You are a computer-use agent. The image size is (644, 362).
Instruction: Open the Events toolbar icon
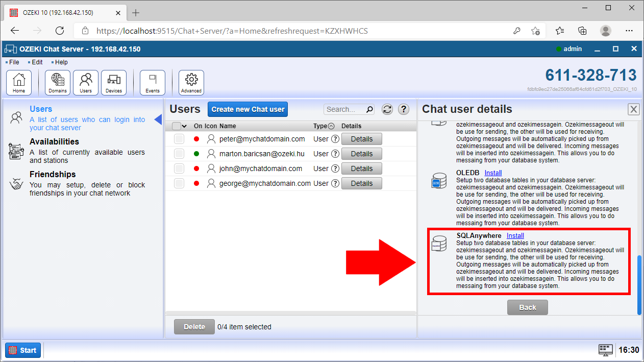(153, 83)
